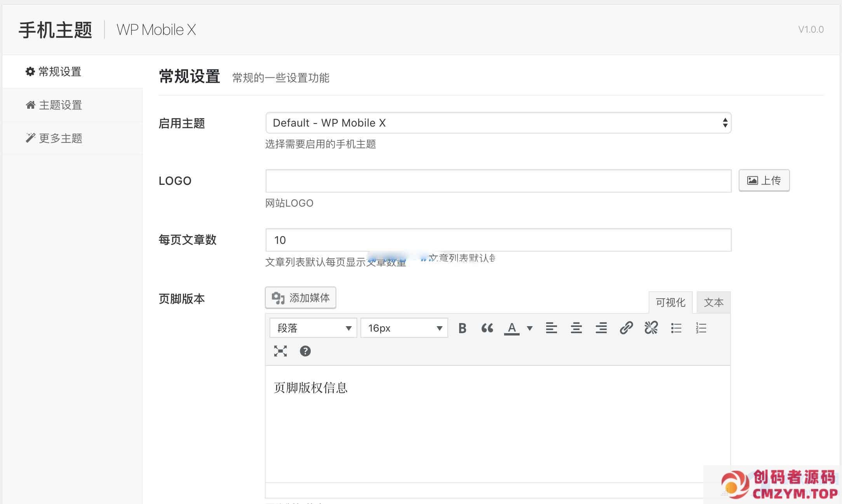Apply the text color A button

(512, 328)
